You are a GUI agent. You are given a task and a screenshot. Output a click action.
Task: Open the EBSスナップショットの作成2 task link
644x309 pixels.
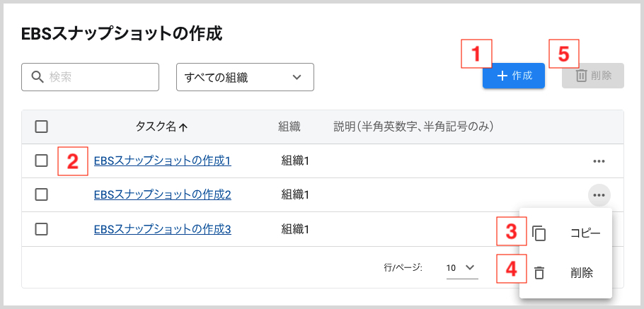coord(162,194)
